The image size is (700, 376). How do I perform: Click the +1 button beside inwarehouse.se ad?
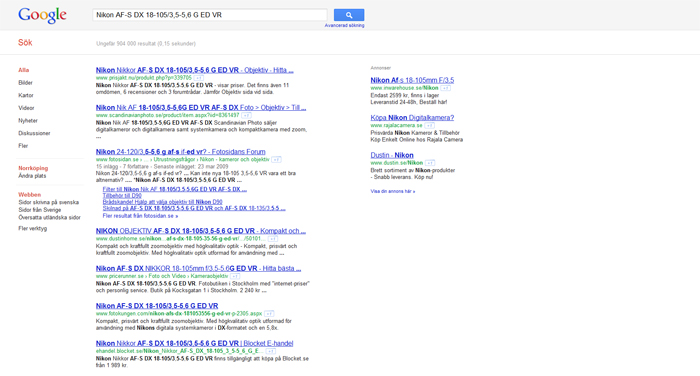(446, 88)
